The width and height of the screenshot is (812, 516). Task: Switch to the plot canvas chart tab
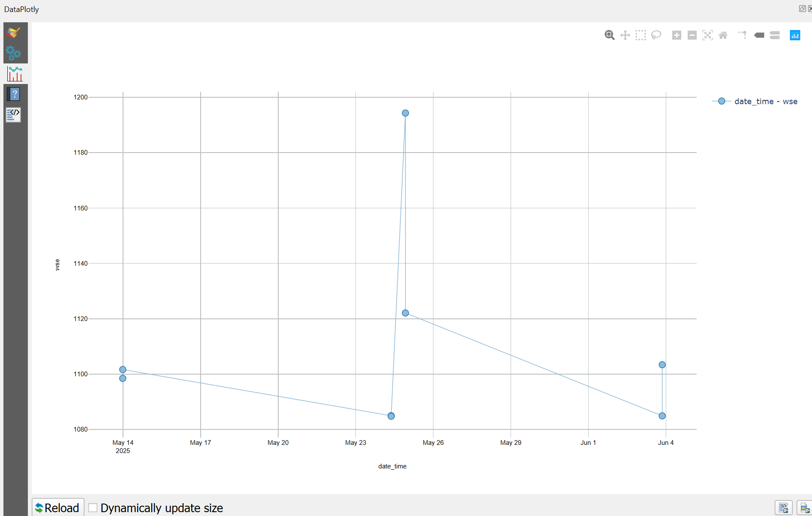(15, 74)
